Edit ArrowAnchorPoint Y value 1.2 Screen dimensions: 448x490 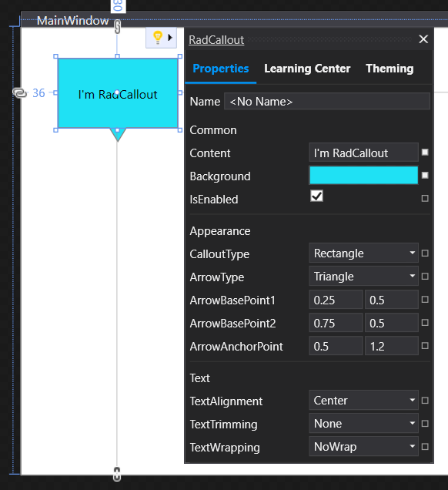pos(392,346)
